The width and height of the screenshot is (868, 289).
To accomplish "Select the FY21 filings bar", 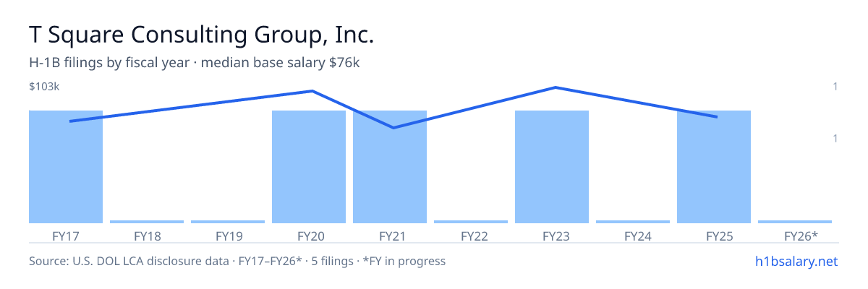I will tap(390, 167).
